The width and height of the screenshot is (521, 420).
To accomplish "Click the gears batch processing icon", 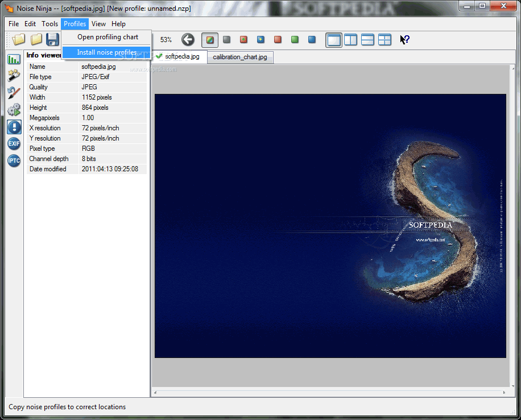I will pyautogui.click(x=14, y=110).
